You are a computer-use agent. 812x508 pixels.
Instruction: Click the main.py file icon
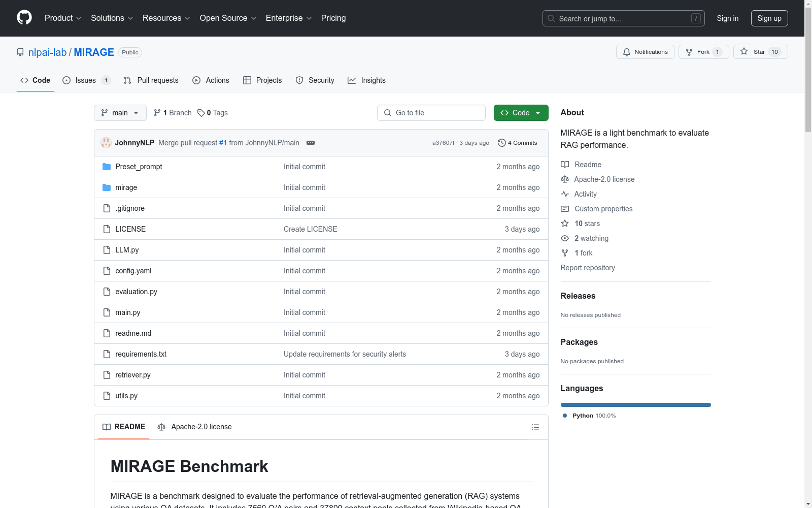tap(107, 312)
